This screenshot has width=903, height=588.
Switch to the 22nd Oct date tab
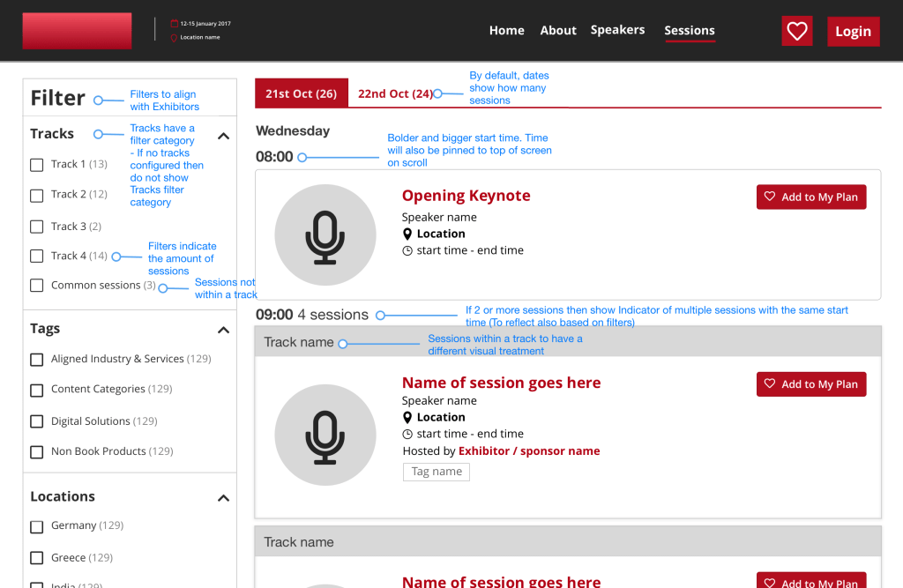click(395, 94)
